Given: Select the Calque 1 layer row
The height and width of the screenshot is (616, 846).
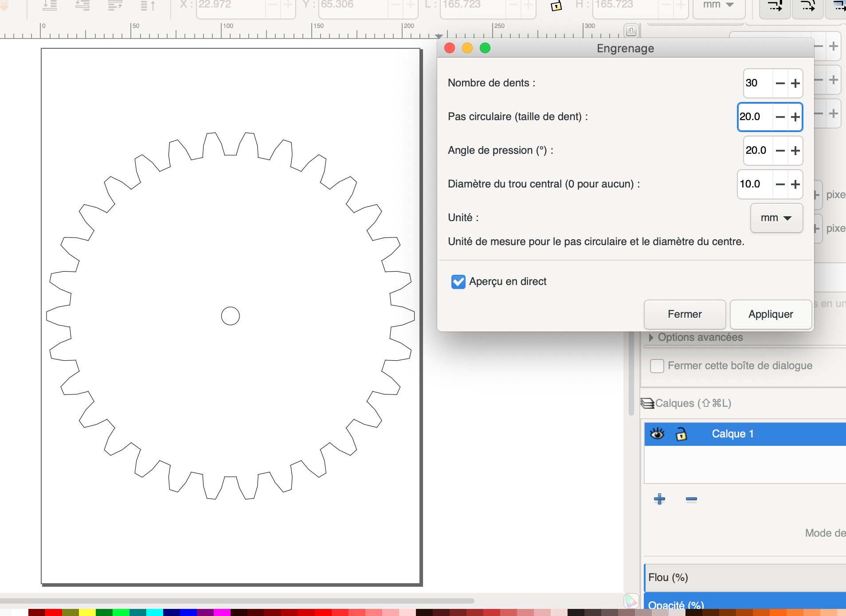Looking at the screenshot, I should click(754, 434).
